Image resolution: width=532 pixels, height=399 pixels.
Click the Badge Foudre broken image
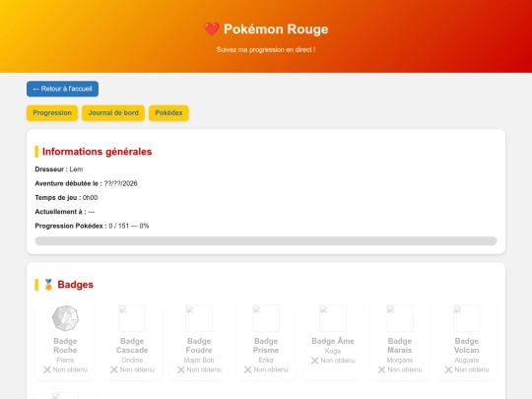pos(199,318)
